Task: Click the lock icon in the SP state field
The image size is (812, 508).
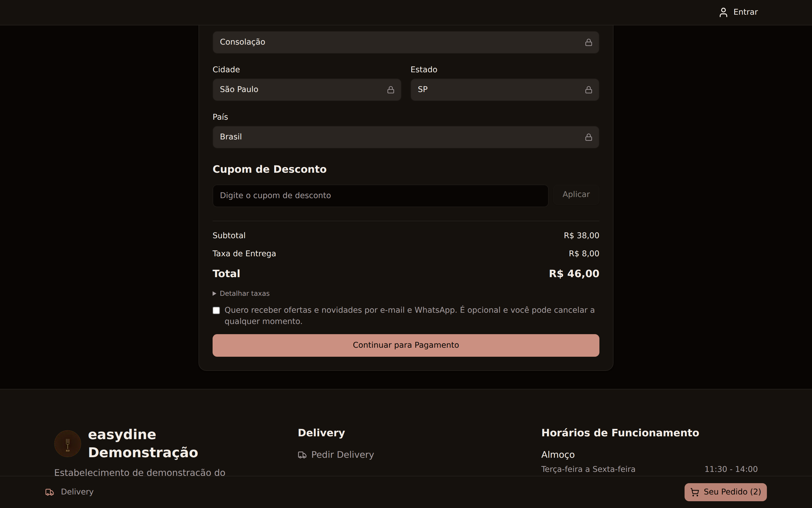Action: [x=588, y=90]
